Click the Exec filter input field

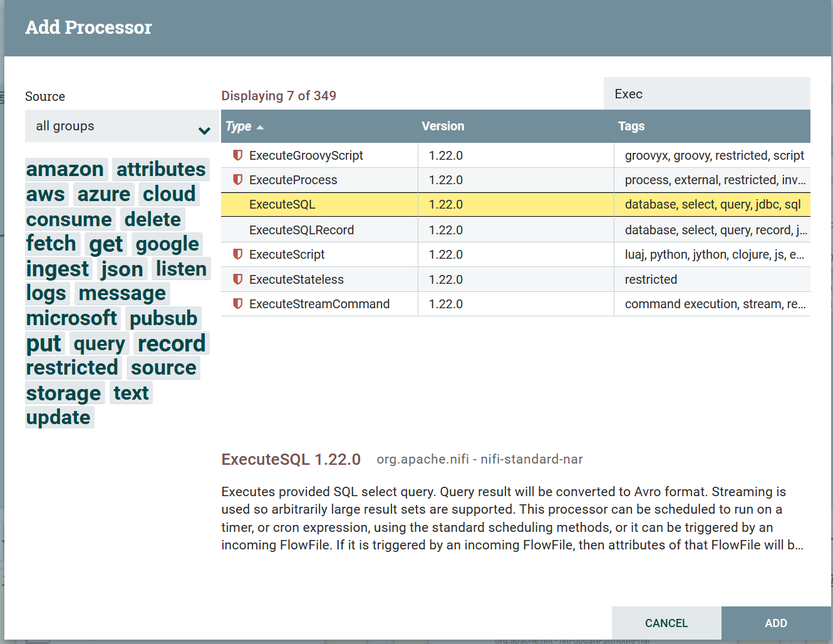coord(707,93)
